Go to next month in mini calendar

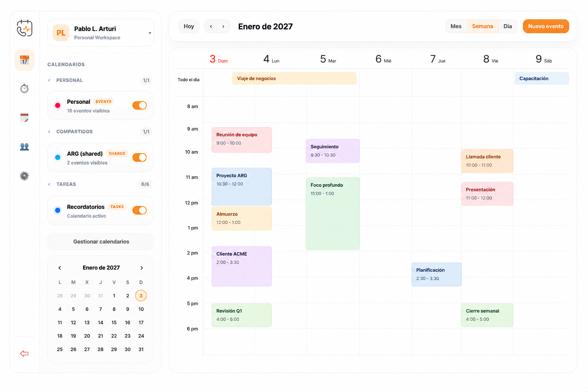click(142, 268)
